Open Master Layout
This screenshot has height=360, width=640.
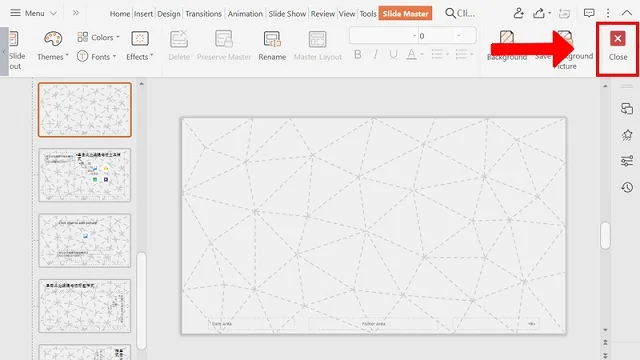(x=318, y=46)
